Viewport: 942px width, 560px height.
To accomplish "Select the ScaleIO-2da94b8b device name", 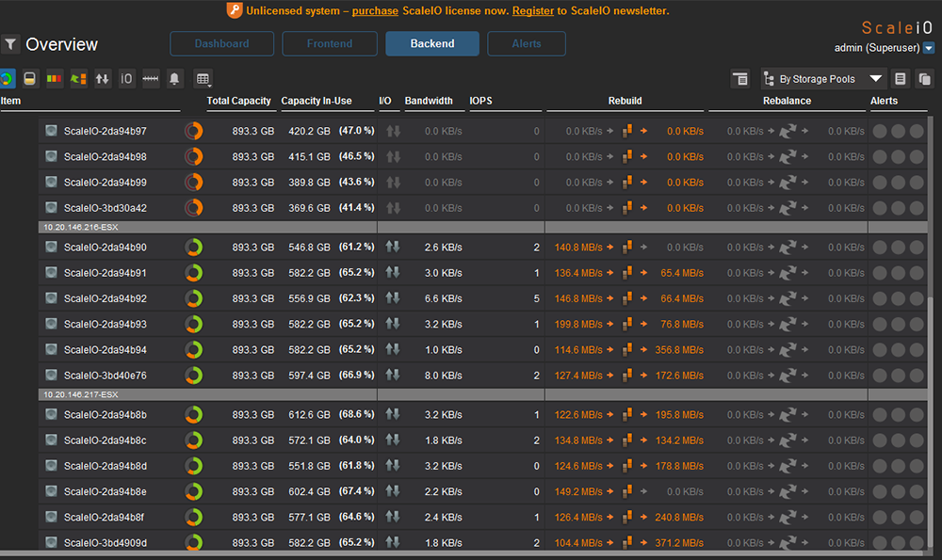I will (x=106, y=415).
